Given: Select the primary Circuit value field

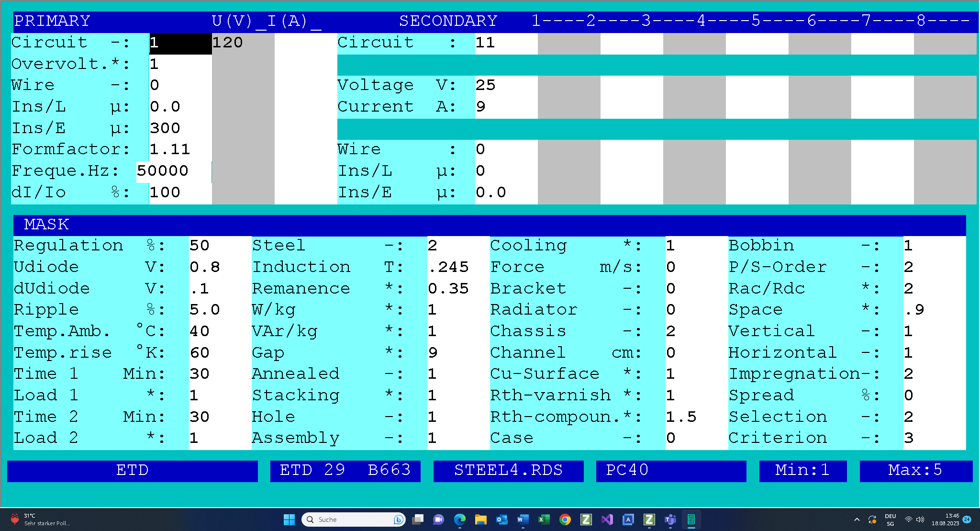Looking at the screenshot, I should [x=180, y=43].
